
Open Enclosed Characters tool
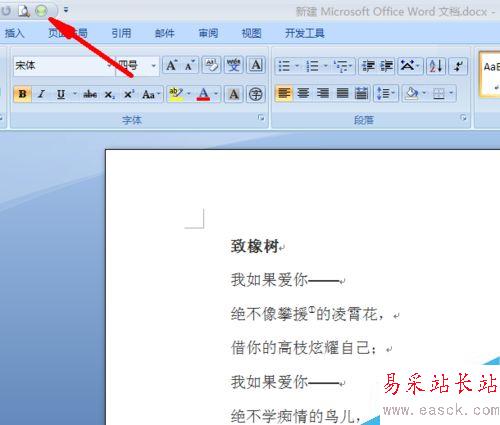256,94
